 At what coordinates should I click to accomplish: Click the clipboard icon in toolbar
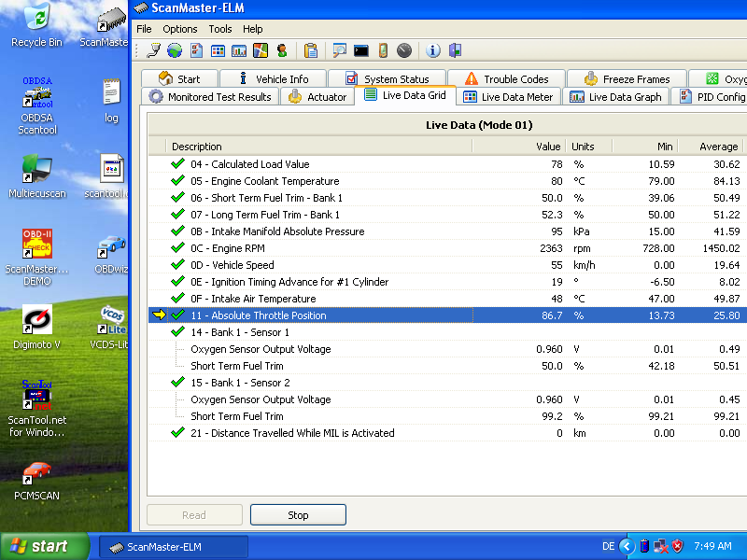311,50
